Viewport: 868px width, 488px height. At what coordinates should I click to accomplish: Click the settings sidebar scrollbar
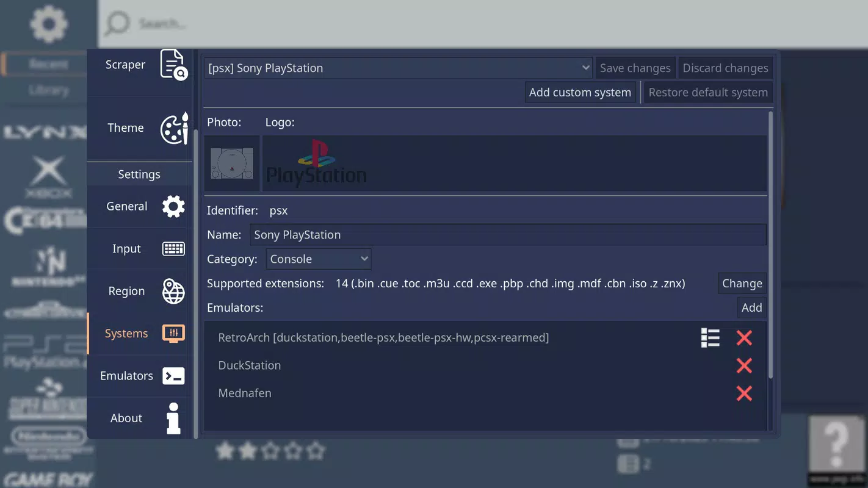(196, 284)
